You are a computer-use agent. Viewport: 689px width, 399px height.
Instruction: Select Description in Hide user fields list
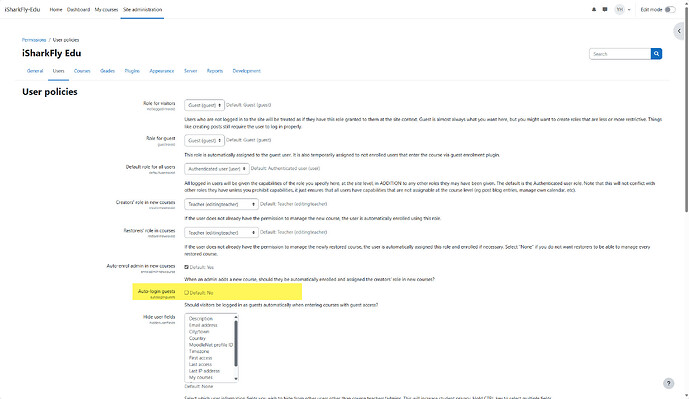(x=201, y=319)
